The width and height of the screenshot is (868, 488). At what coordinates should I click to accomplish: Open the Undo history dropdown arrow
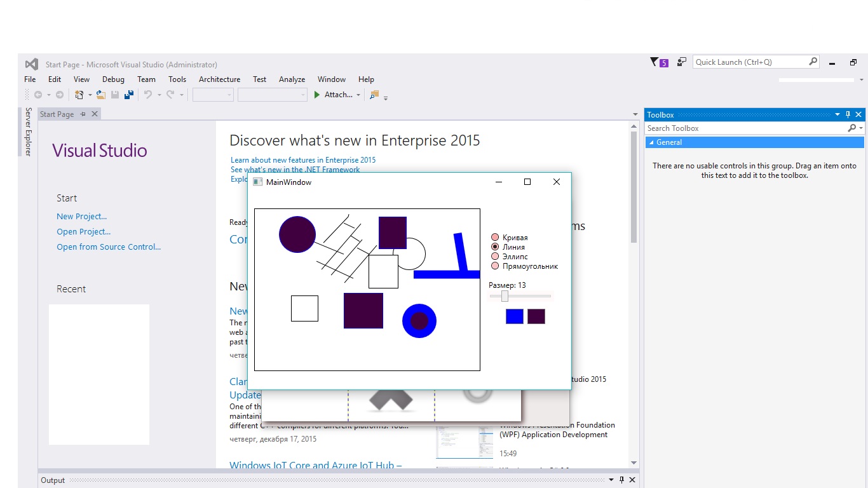(159, 95)
